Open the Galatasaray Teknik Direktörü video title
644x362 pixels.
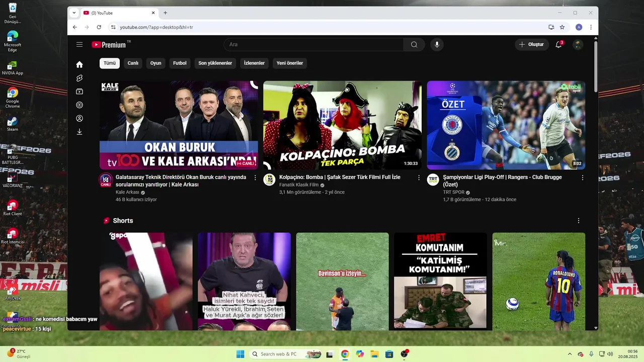coord(181,181)
